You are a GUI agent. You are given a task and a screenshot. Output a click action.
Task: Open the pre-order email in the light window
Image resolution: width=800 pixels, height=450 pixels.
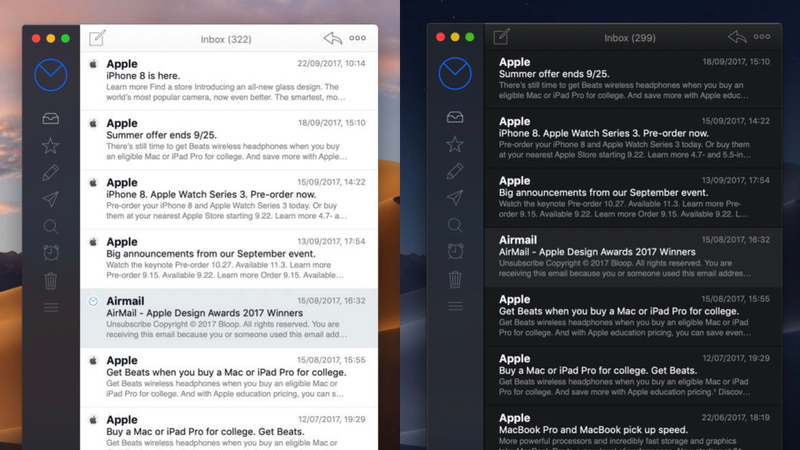click(x=229, y=199)
